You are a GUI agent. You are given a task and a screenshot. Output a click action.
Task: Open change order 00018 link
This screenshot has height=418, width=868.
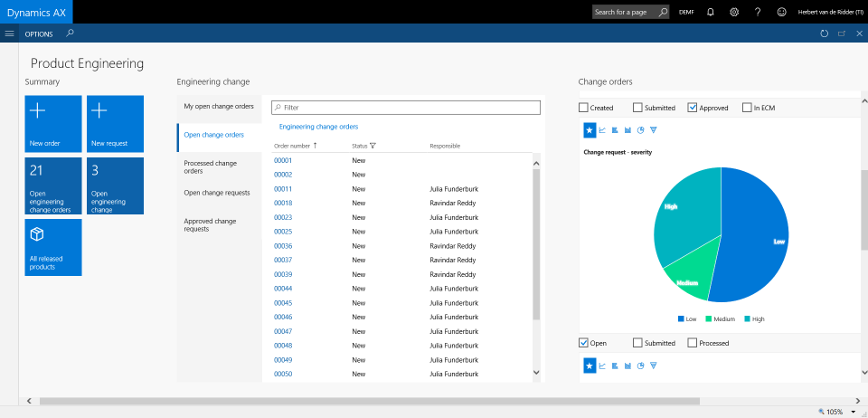pos(283,204)
